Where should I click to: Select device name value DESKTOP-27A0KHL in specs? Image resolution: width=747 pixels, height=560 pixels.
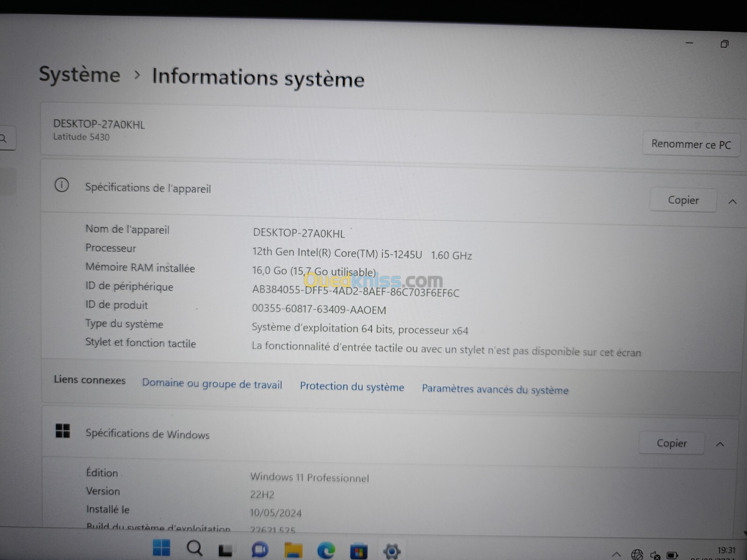tap(299, 233)
